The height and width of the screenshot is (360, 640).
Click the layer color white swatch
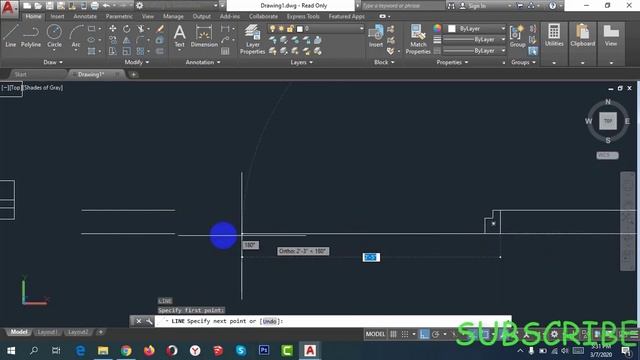click(x=300, y=29)
